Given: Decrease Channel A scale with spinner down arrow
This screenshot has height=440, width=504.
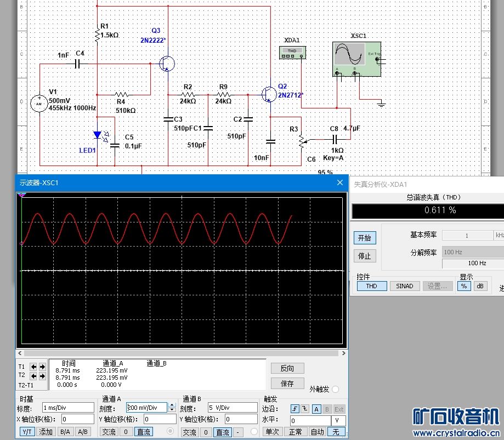Looking at the screenshot, I should (x=172, y=410).
